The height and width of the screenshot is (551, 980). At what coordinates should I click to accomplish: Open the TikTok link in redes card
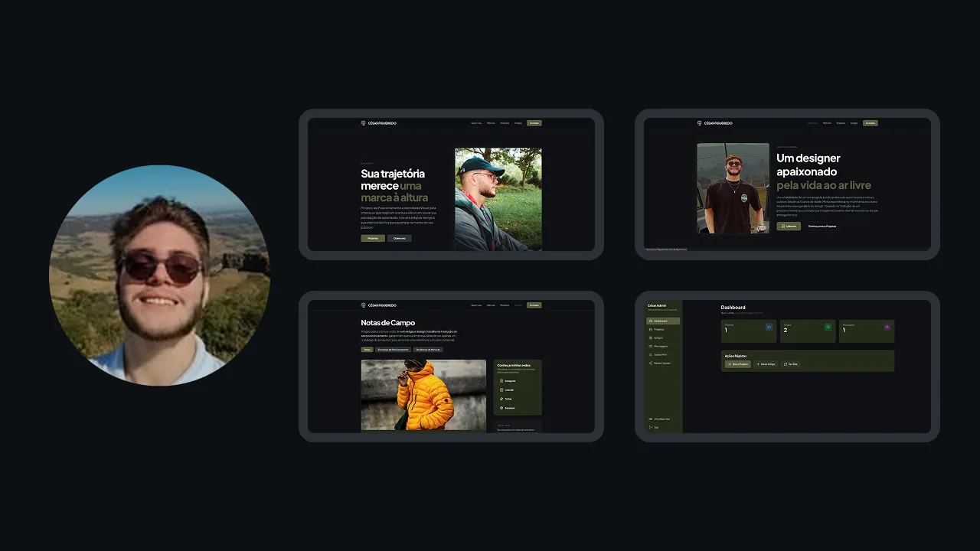pos(508,399)
